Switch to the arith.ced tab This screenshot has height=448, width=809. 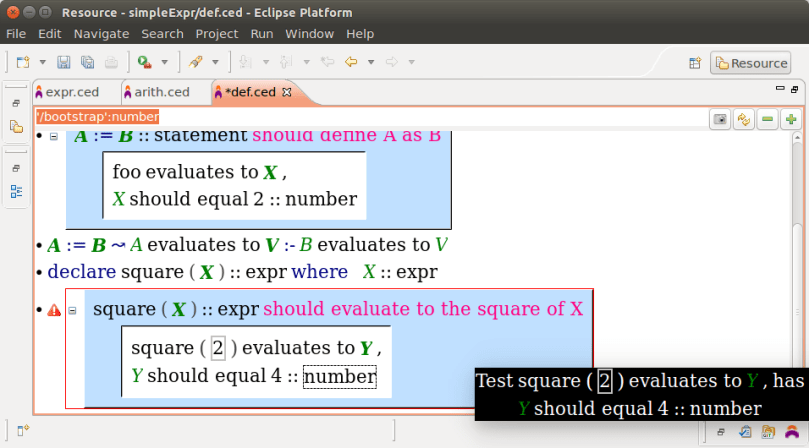(161, 92)
